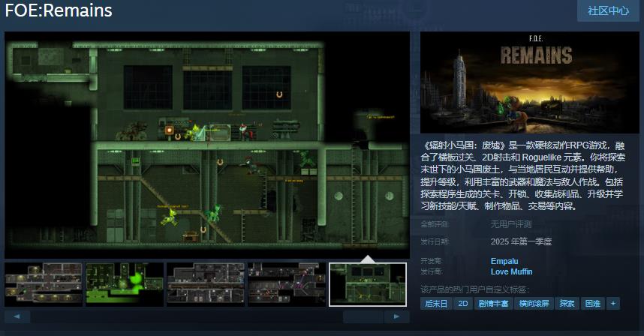Click the 困难 tag

593,304
